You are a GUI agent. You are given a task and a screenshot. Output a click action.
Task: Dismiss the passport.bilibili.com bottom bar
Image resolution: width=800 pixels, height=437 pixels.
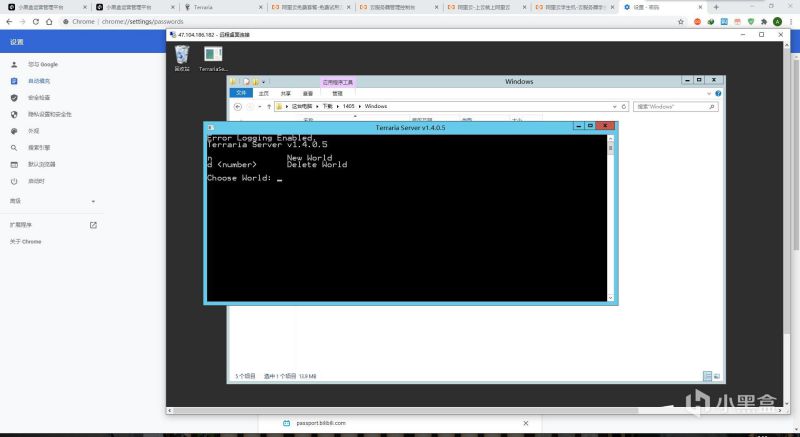click(526, 423)
